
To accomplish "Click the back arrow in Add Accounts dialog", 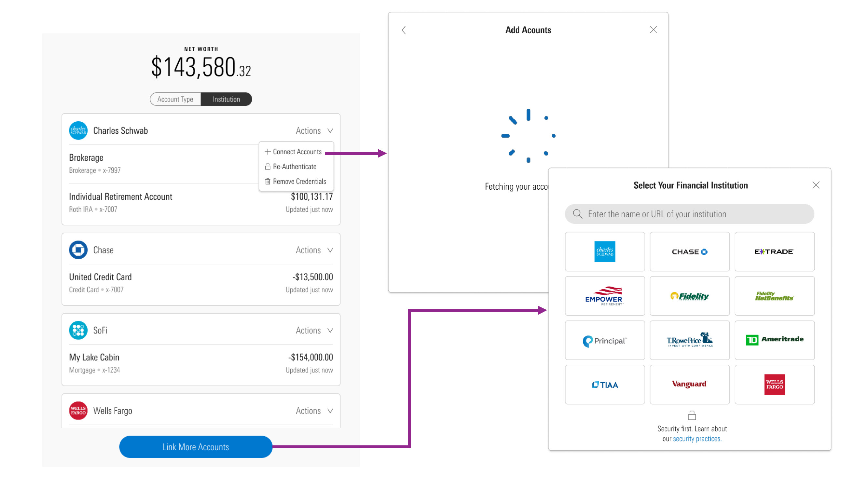I will point(404,30).
